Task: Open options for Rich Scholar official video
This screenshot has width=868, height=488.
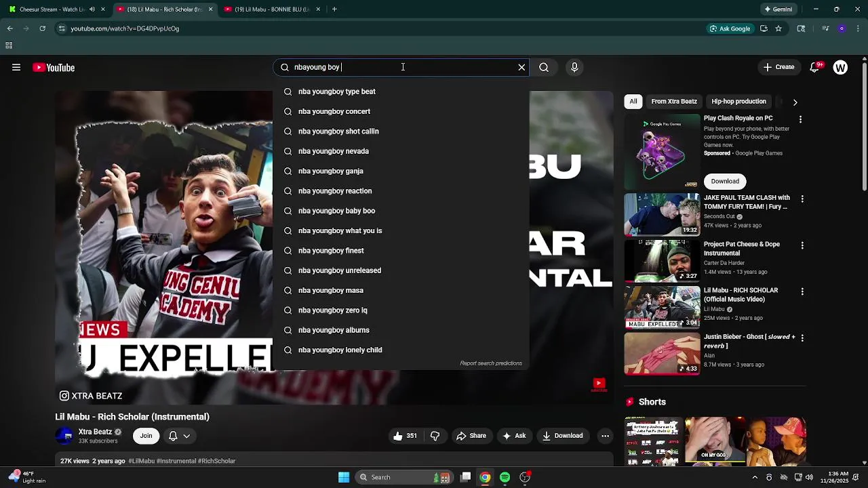Action: tap(802, 291)
